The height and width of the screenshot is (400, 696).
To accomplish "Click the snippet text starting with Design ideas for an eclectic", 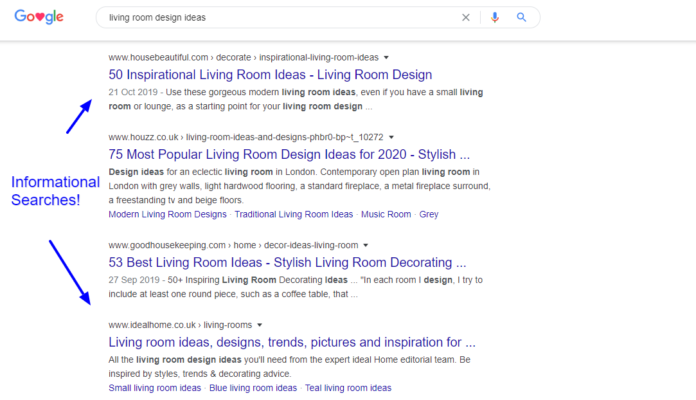I will [300, 186].
